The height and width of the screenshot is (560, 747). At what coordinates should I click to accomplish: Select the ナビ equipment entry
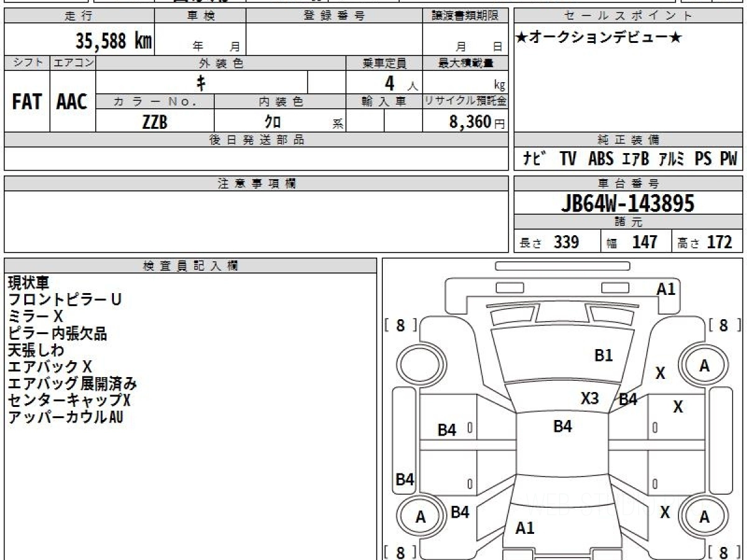535,159
